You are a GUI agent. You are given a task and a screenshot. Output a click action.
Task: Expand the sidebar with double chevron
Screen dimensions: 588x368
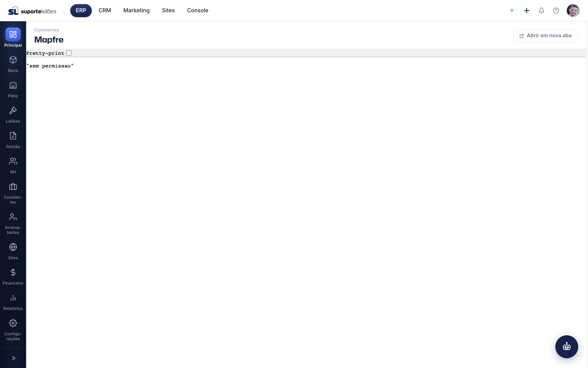pos(14,358)
